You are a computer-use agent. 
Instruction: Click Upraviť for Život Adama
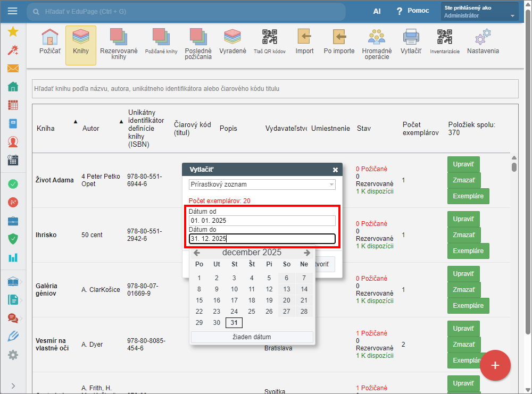point(463,163)
